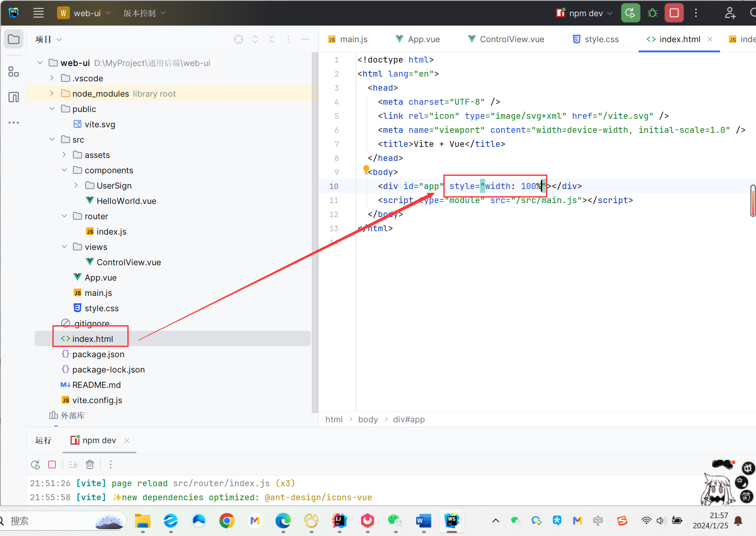Open the Structure tool window icon
This screenshot has width=756, height=536.
(14, 72)
